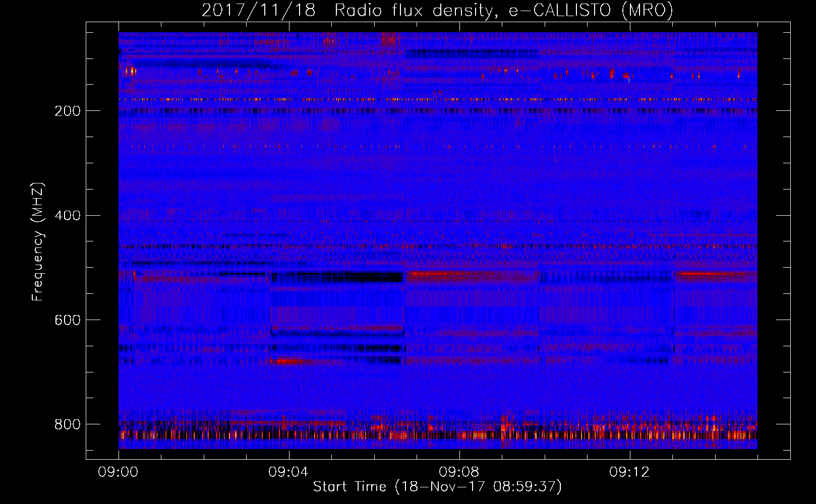Click the 09:12 time tick label
This screenshot has height=504, width=816.
[629, 472]
